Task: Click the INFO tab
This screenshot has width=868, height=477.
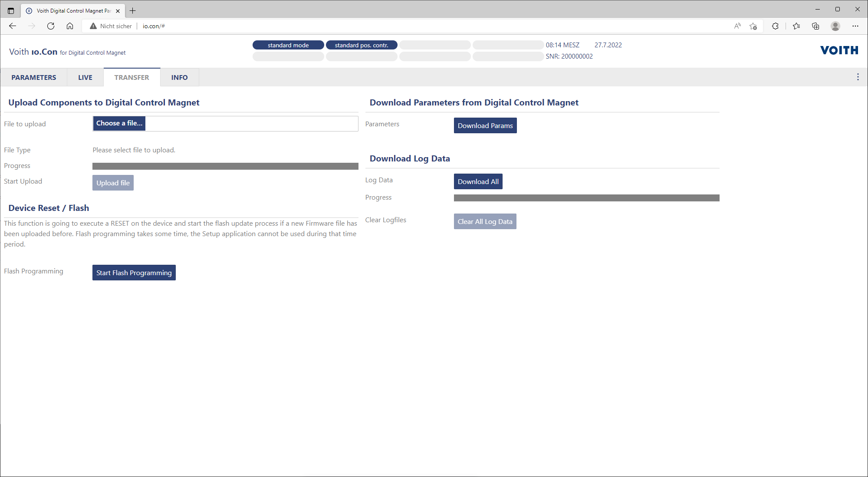Action: [x=179, y=77]
